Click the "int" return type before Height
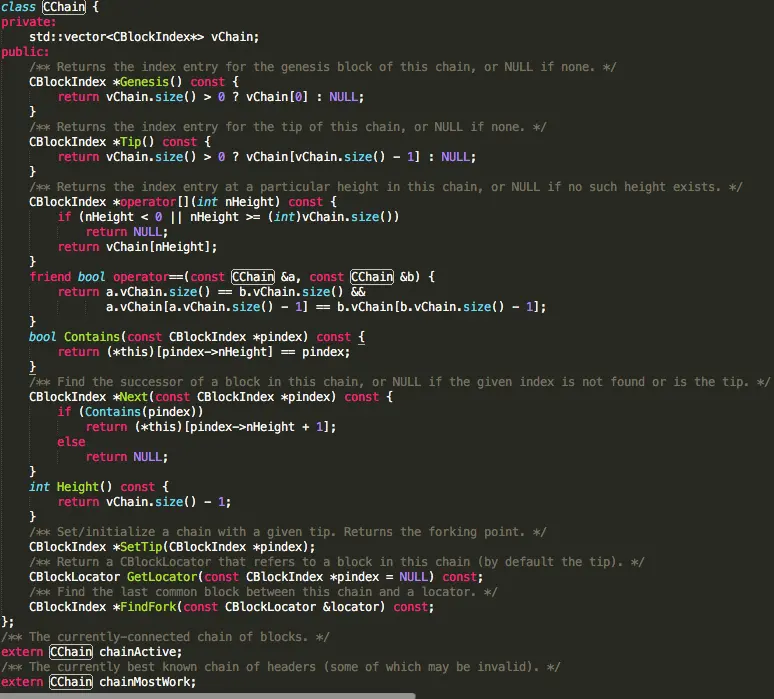 click(x=39, y=487)
